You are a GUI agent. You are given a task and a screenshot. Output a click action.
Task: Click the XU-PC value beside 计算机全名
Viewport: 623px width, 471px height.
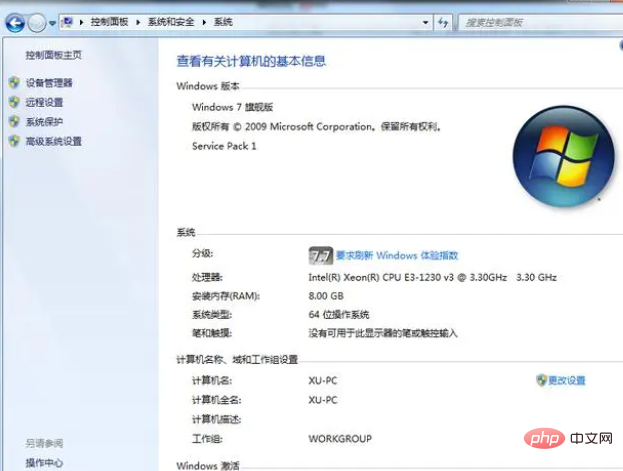coord(323,400)
